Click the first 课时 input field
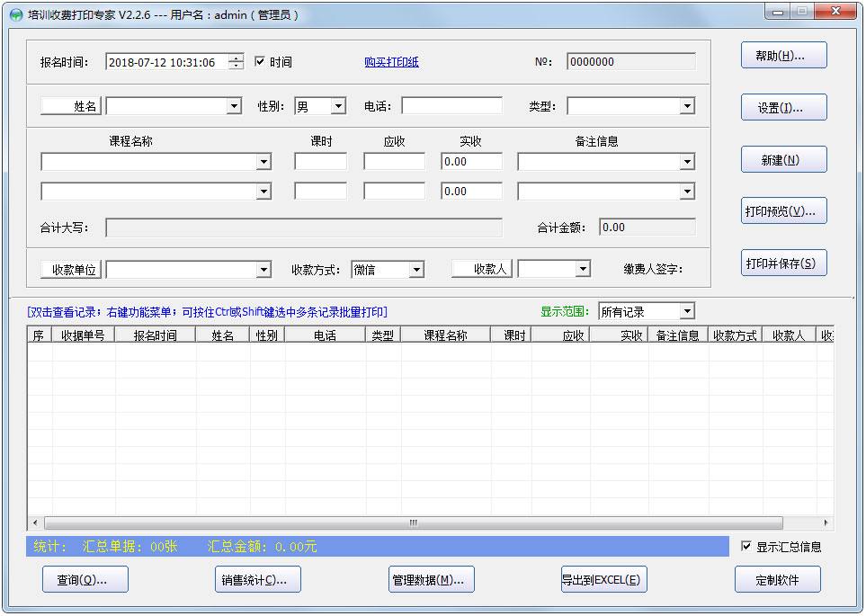Image resolution: width=866 pixels, height=616 pixels. tap(321, 162)
